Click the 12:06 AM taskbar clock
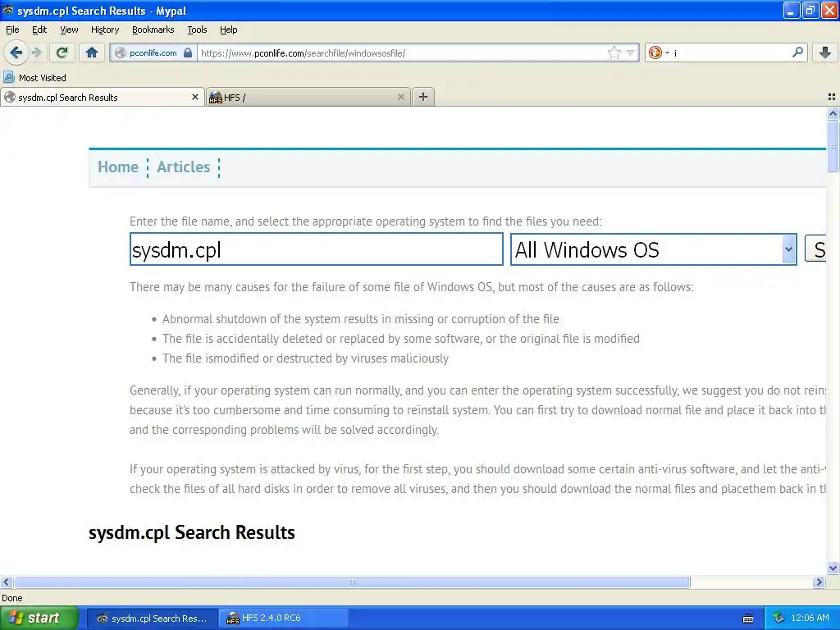This screenshot has width=840, height=630. [810, 619]
